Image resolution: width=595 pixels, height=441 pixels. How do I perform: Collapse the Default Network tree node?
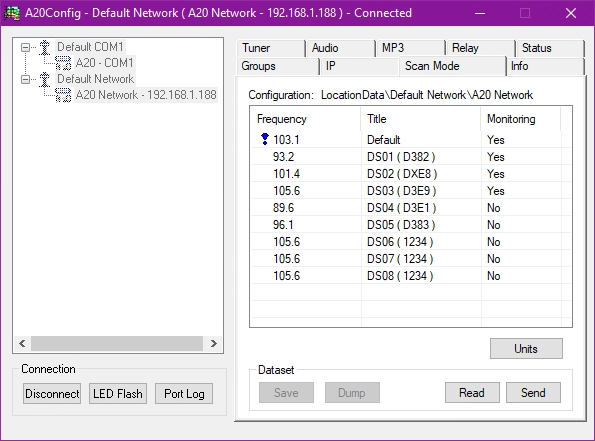25,79
